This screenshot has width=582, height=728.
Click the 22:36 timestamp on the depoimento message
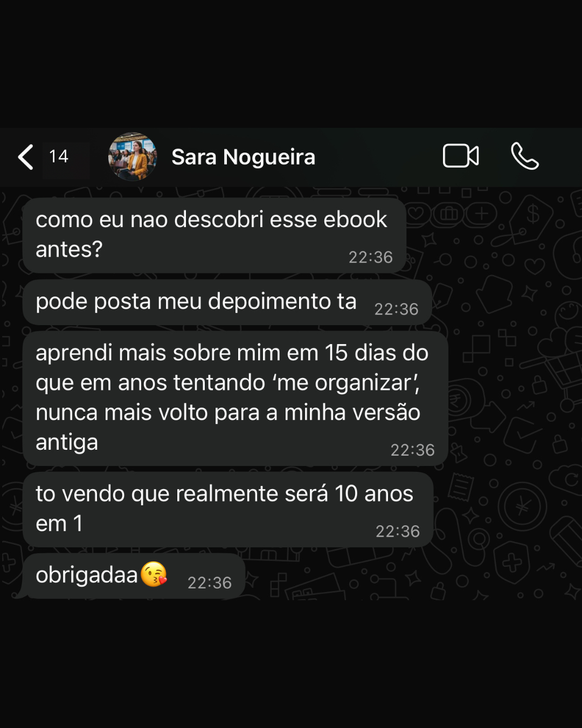[397, 309]
